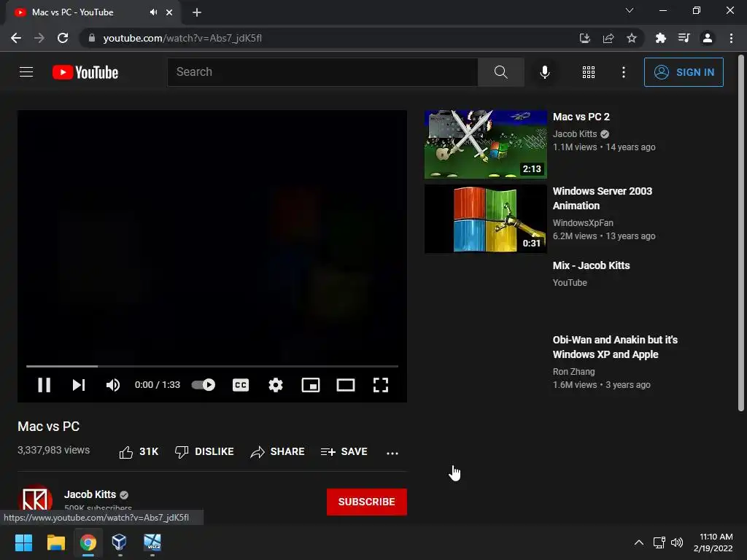Click Ron Zhang channel name

coord(573,371)
